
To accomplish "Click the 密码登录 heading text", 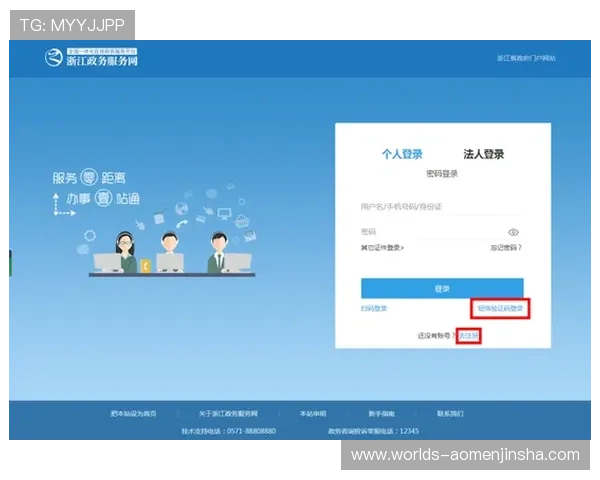I will tap(442, 174).
